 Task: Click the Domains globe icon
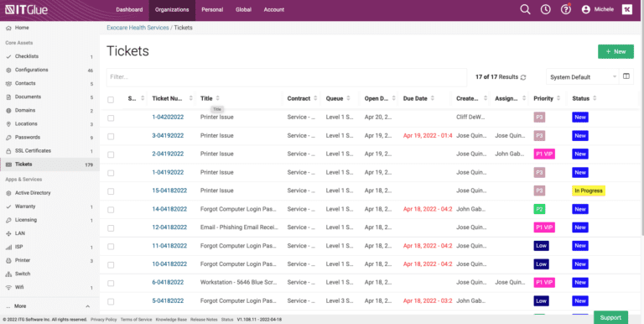[x=8, y=111]
